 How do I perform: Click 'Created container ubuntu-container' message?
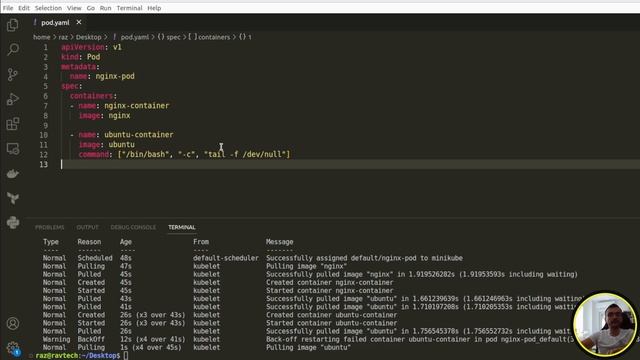(x=331, y=315)
